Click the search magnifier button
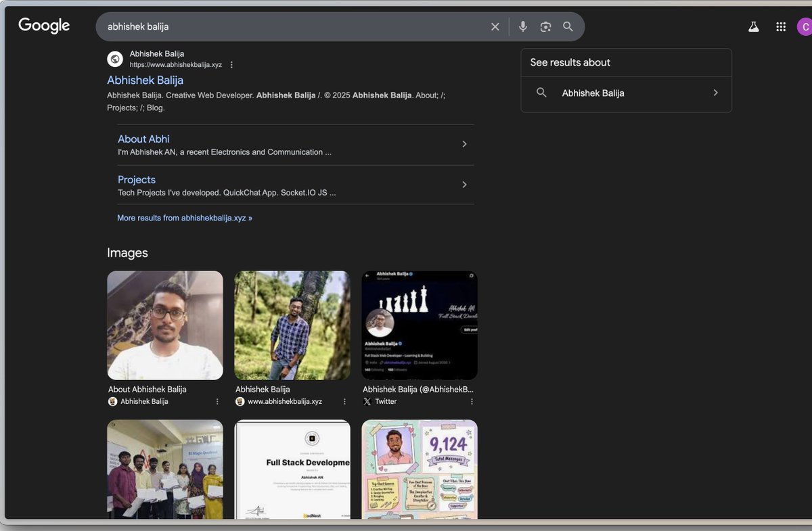812x531 pixels. (568, 26)
